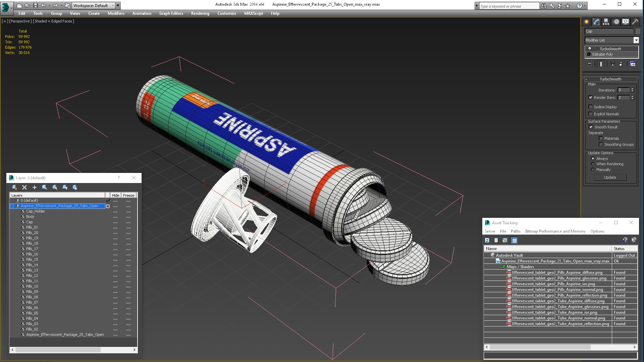Switch Asset Tracking to Tree View icon
Image resolution: width=644 pixels, height=362 pixels.
pos(505,240)
